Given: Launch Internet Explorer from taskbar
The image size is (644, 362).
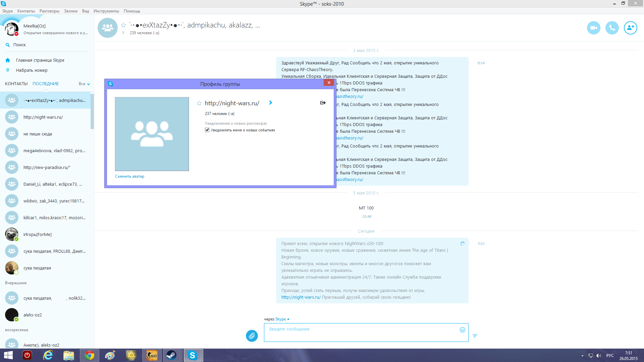Looking at the screenshot, I should (48, 355).
